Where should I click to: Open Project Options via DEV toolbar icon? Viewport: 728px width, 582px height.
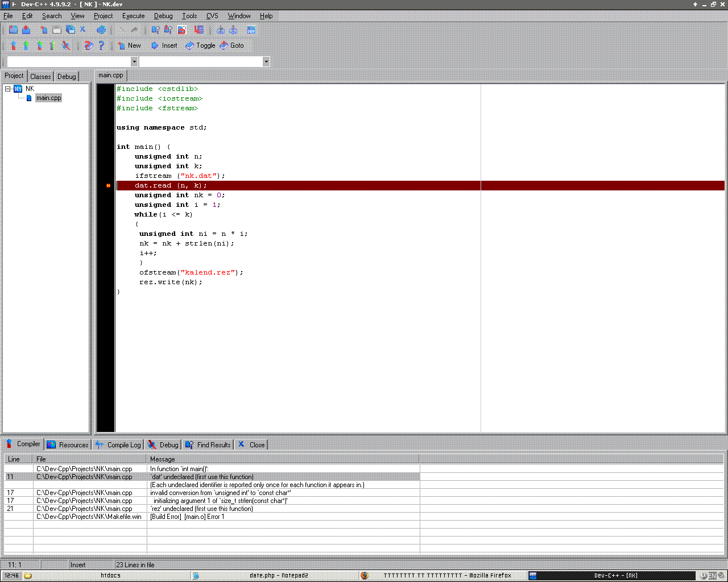tap(251, 30)
